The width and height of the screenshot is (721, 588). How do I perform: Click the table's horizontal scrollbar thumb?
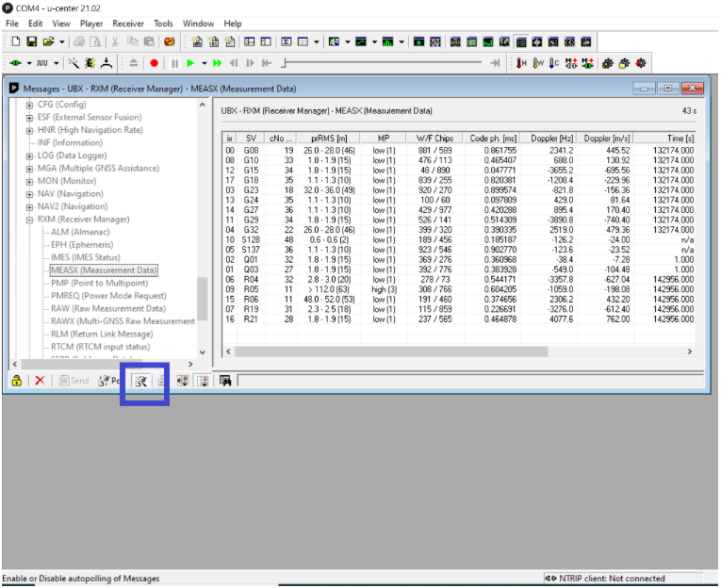(391, 351)
